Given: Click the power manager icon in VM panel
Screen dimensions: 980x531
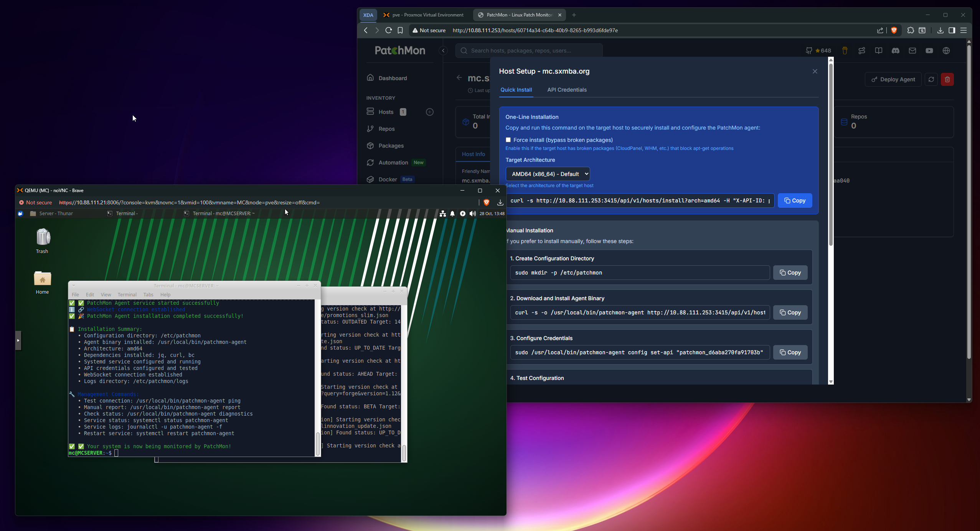Looking at the screenshot, I should coord(463,214).
